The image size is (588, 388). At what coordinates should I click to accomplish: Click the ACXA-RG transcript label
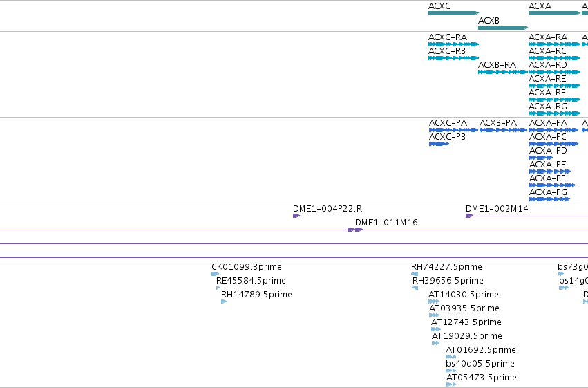point(547,107)
